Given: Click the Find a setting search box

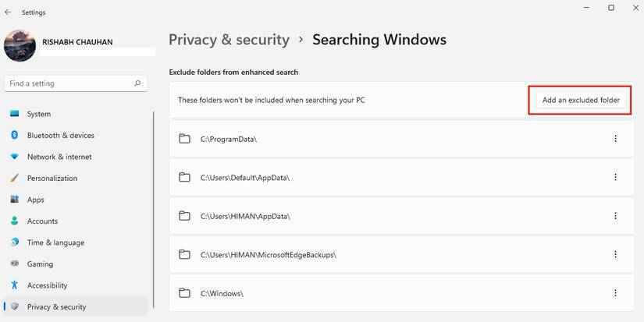Looking at the screenshot, I should click(x=70, y=83).
